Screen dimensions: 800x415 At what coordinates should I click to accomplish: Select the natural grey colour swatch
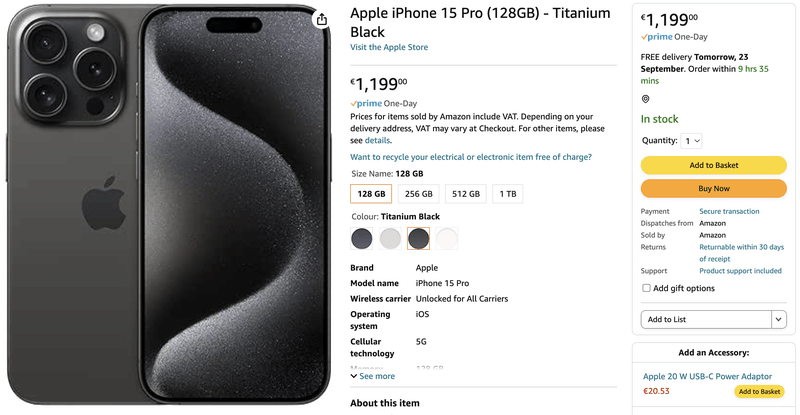click(390, 238)
